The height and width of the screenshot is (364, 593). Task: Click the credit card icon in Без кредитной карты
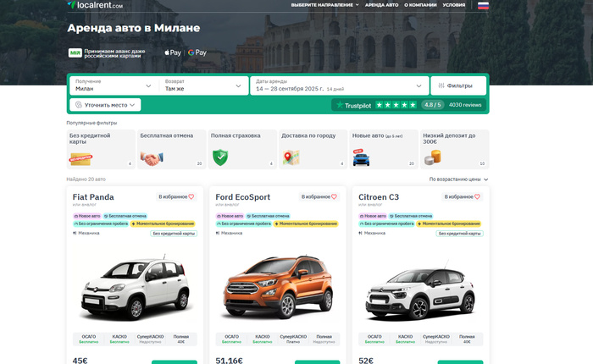point(80,159)
